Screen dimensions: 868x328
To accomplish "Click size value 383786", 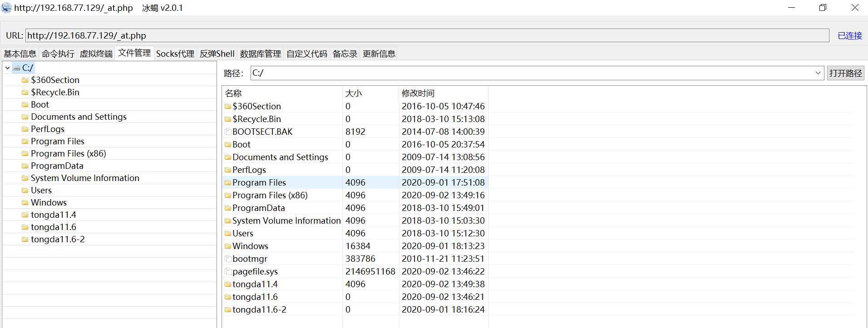I will click(x=360, y=259).
